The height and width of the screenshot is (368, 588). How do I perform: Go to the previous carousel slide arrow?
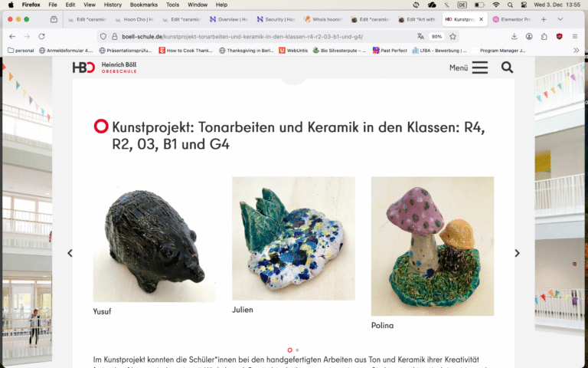click(70, 253)
